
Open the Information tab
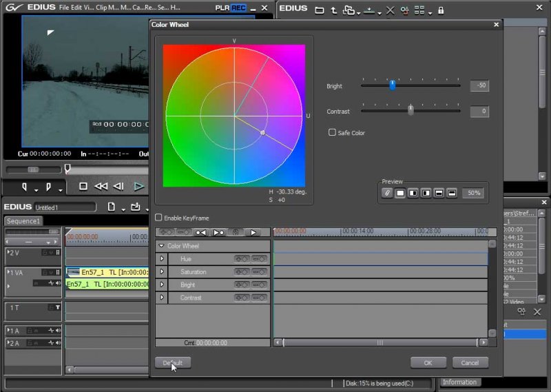pyautogui.click(x=459, y=382)
